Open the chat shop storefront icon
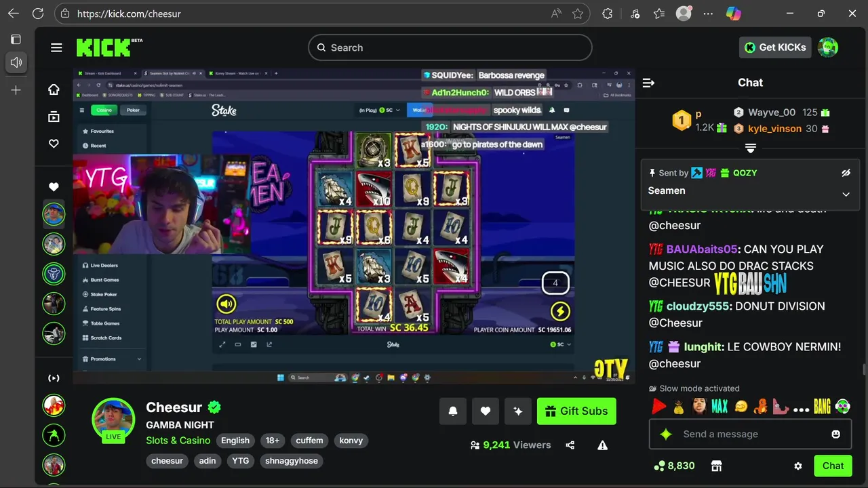This screenshot has width=868, height=488. pyautogui.click(x=716, y=466)
